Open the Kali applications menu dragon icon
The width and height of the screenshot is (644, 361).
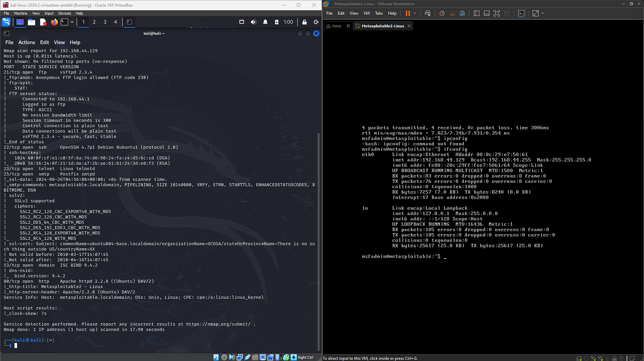click(7, 22)
